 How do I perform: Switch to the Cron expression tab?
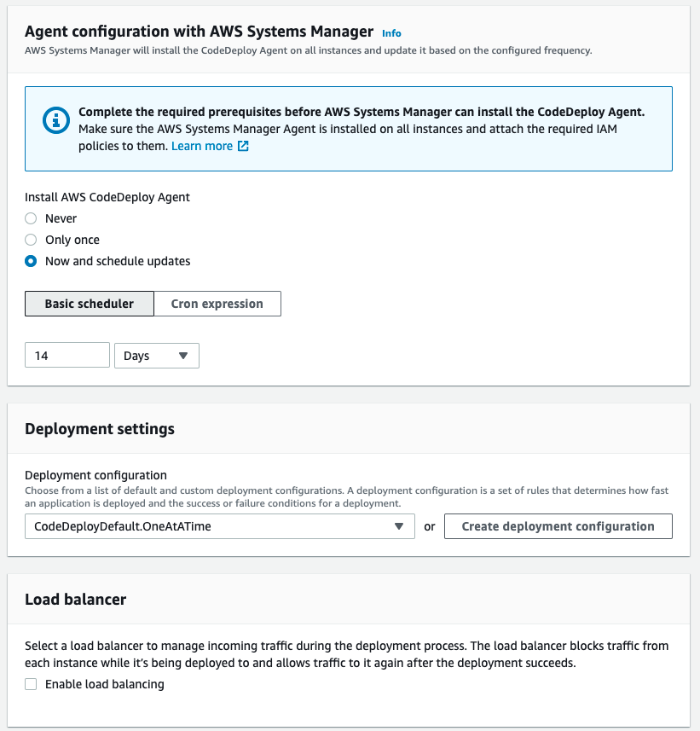coord(217,304)
